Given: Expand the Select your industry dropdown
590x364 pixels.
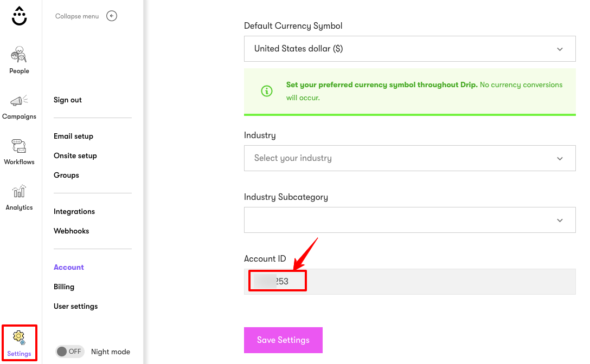Looking at the screenshot, I should pos(409,158).
